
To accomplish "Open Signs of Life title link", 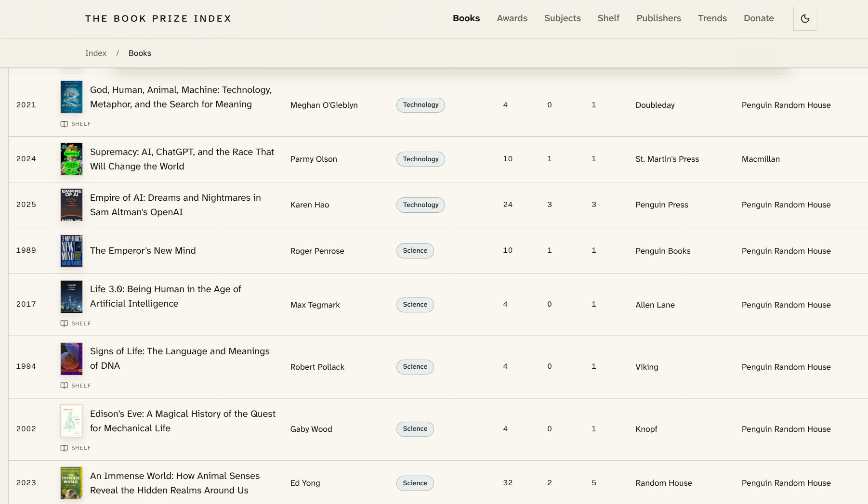I will click(x=180, y=358).
